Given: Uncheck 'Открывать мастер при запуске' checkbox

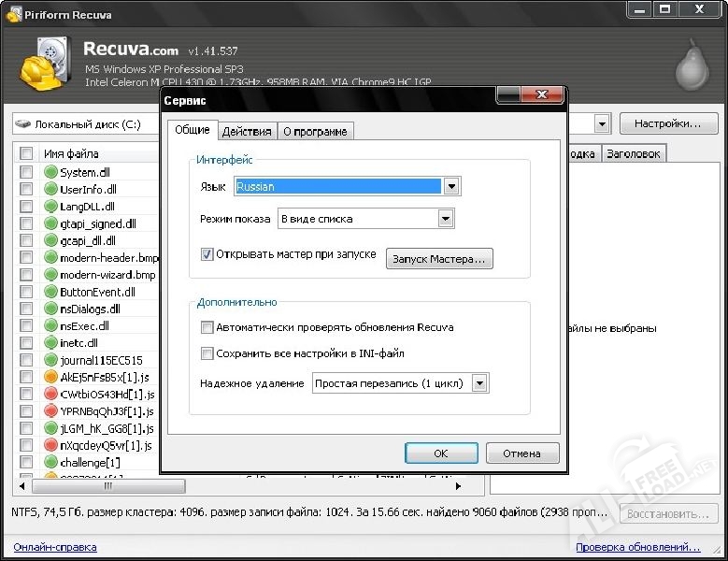Looking at the screenshot, I should [x=207, y=253].
